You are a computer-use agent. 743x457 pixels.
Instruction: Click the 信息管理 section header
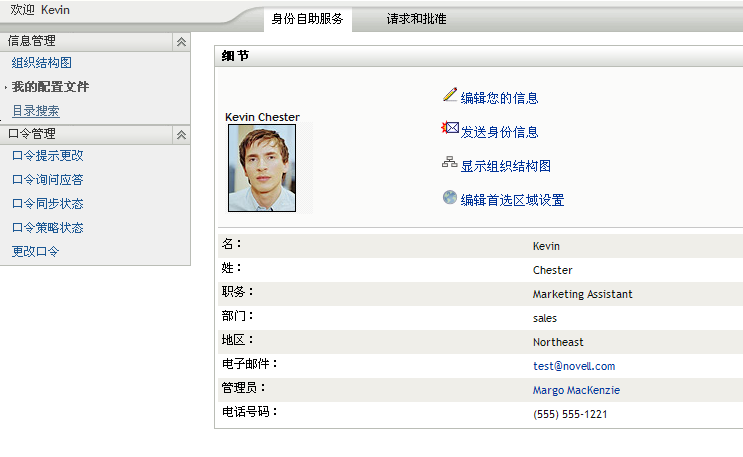pos(95,42)
